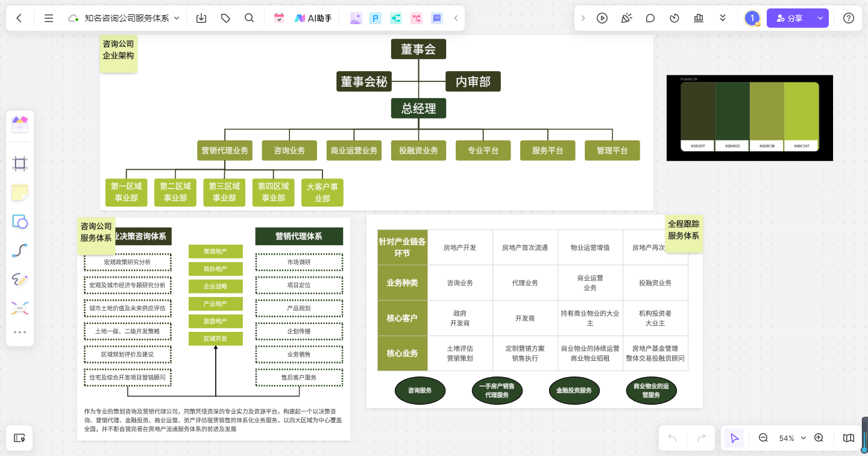
Task: Open the more tools menu in the sidebar
Action: click(x=20, y=332)
